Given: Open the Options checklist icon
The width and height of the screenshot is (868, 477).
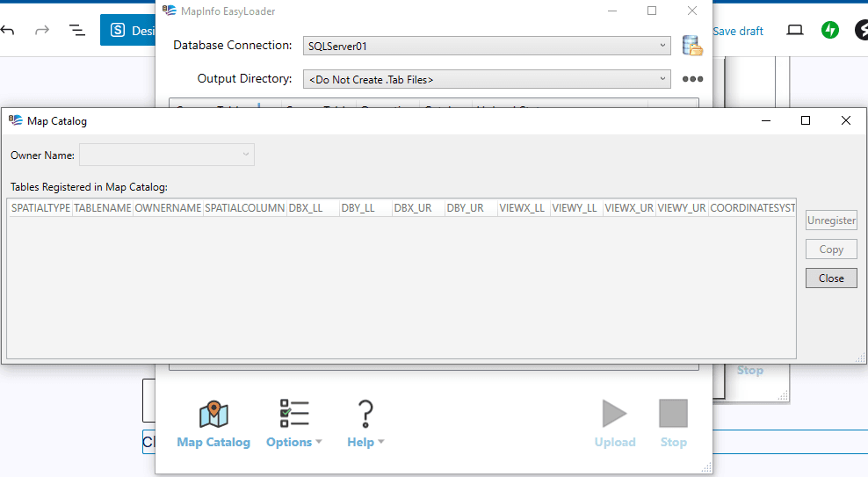Looking at the screenshot, I should tap(293, 413).
